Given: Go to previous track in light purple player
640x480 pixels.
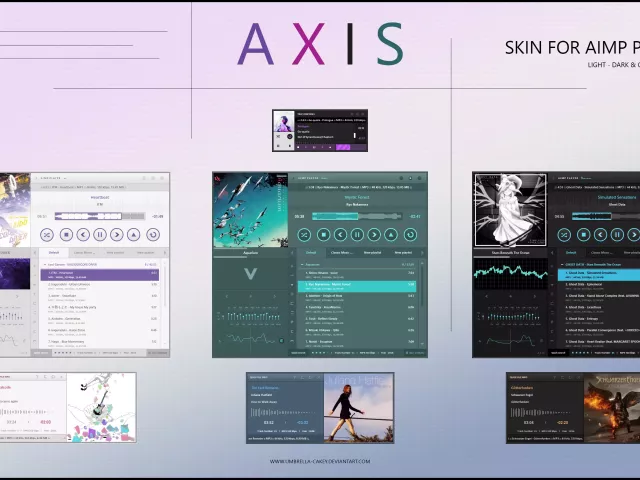Looking at the screenshot, I should pos(83,235).
